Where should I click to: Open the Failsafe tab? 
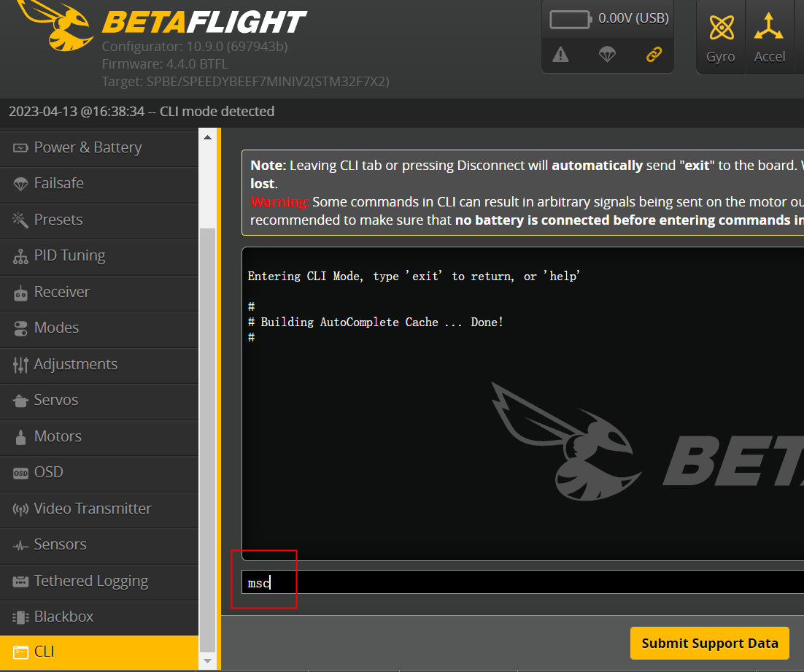pos(99,184)
